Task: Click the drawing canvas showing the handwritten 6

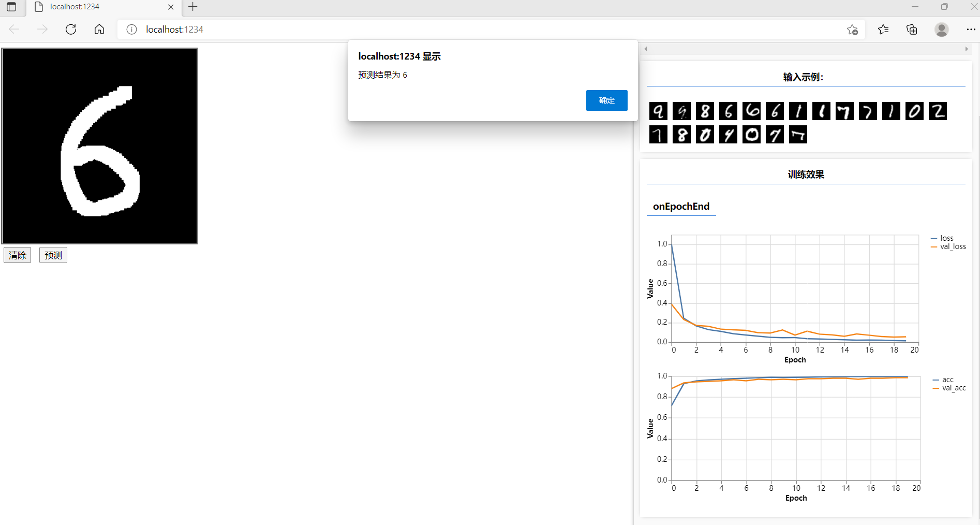Action: coord(99,146)
